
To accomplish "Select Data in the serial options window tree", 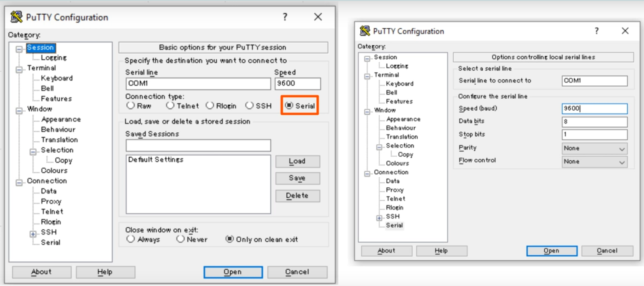I will coord(392,181).
